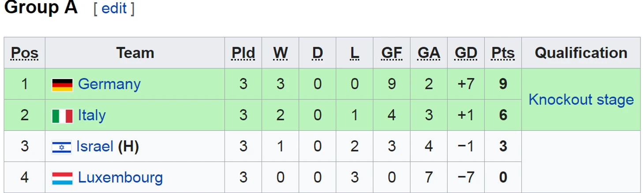The image size is (644, 193).
Task: Click the GF column header
Action: coord(392,53)
